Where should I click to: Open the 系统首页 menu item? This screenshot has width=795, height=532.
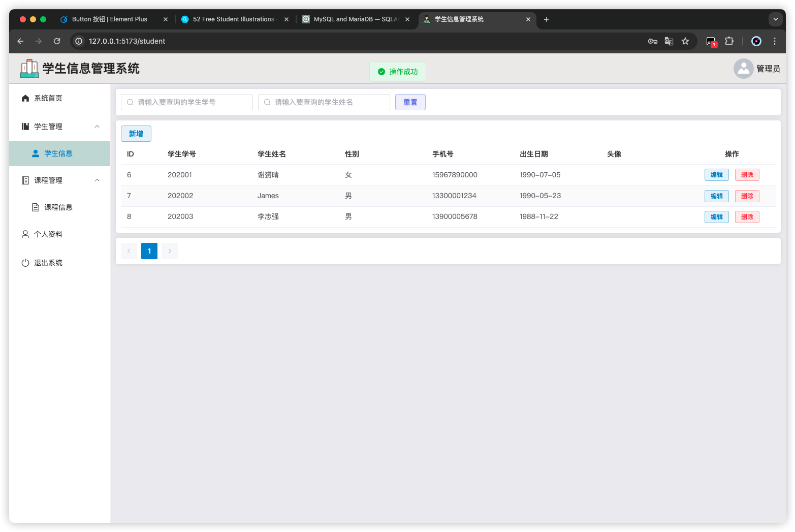coord(60,98)
